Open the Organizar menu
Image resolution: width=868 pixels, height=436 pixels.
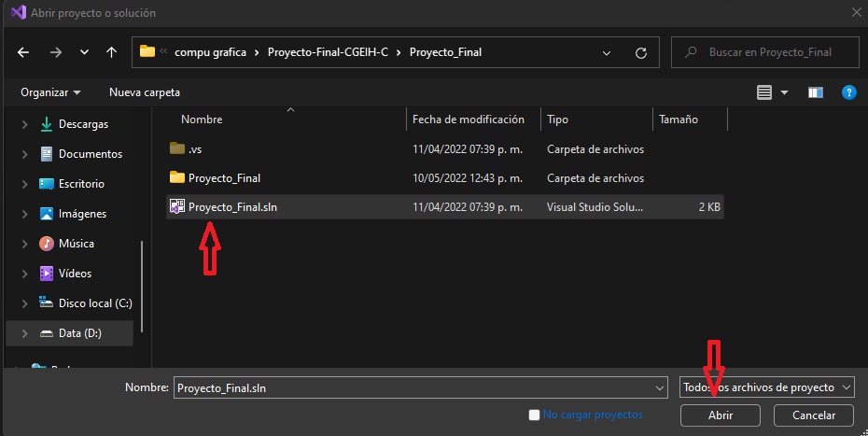[50, 92]
